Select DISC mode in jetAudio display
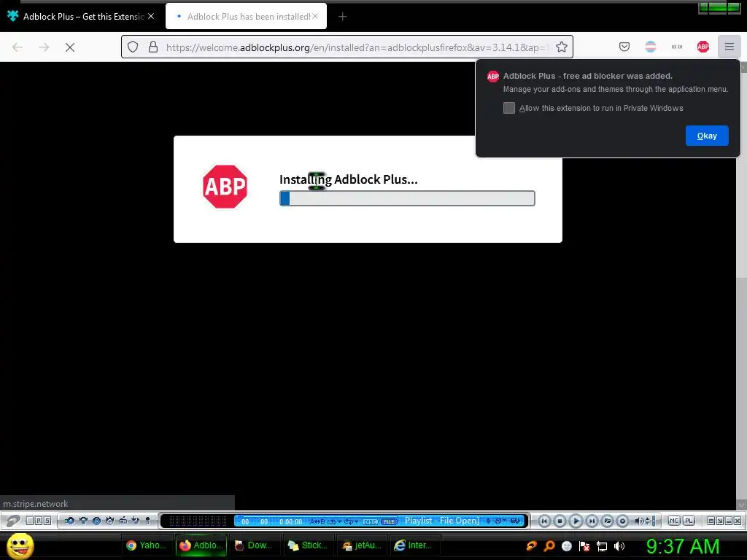Screen dimensions: 747x560 point(370,521)
